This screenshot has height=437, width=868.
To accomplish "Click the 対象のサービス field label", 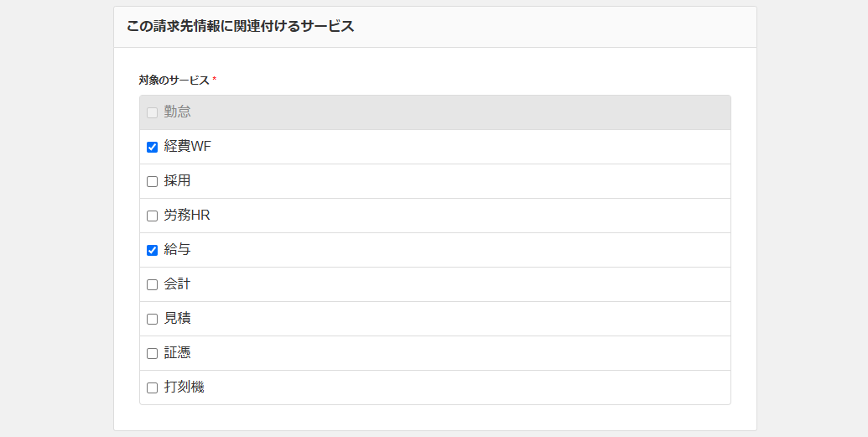I will (x=174, y=81).
